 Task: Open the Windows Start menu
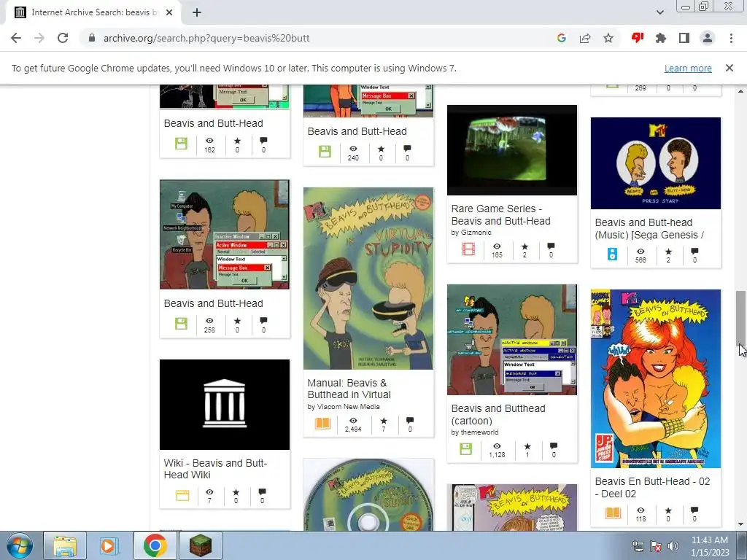coord(19,545)
